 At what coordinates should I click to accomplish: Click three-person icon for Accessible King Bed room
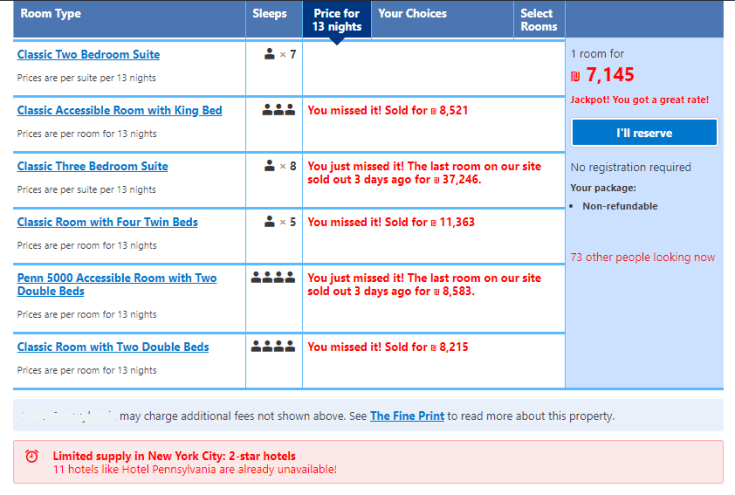pyautogui.click(x=278, y=110)
